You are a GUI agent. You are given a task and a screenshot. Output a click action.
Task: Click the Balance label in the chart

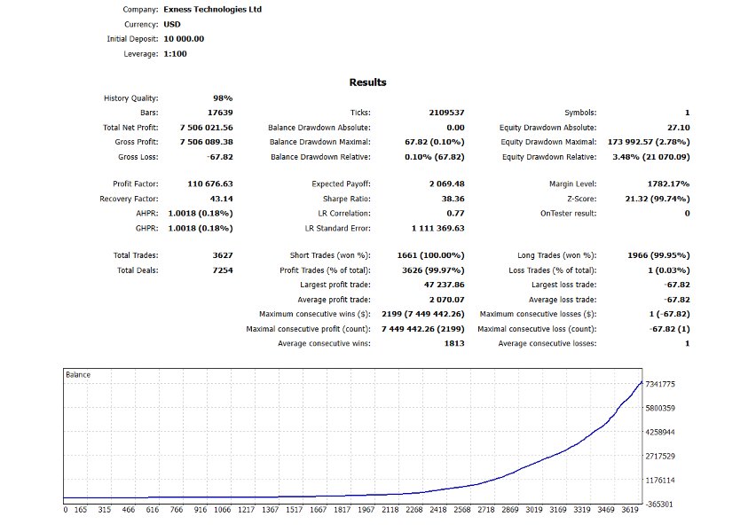(x=78, y=374)
